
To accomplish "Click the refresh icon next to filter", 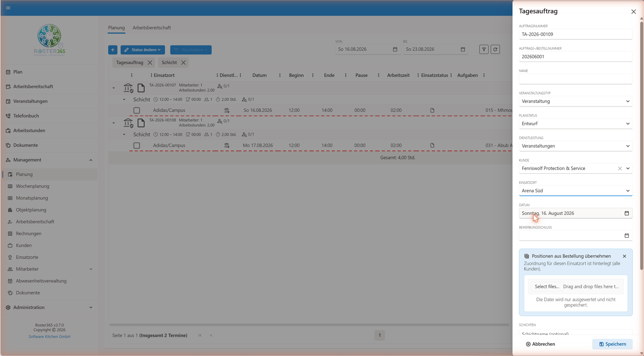I will pos(495,49).
